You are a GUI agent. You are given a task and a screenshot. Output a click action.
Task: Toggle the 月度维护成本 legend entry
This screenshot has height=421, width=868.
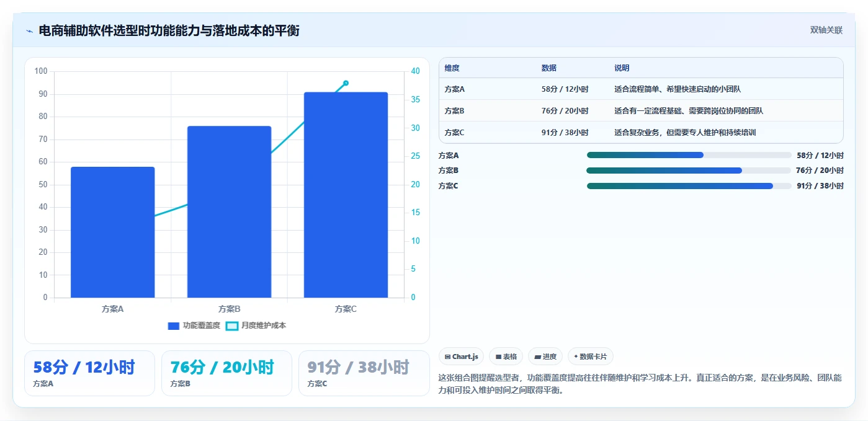[256, 326]
